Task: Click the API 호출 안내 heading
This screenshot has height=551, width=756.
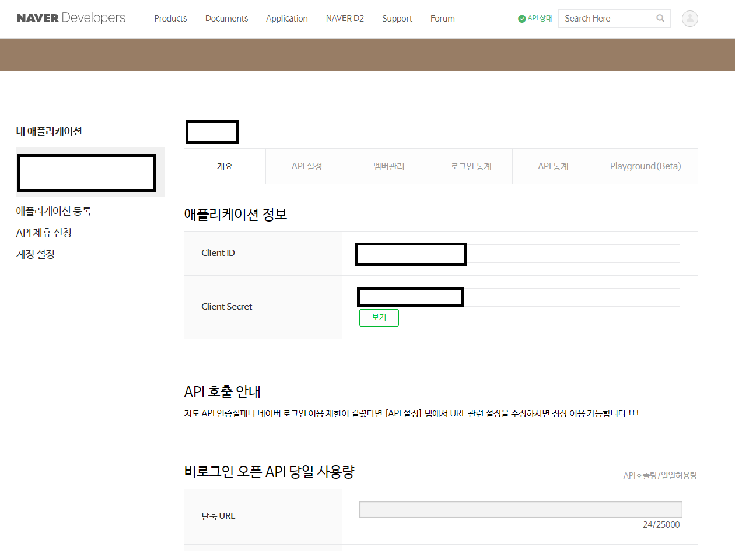Action: click(x=222, y=392)
